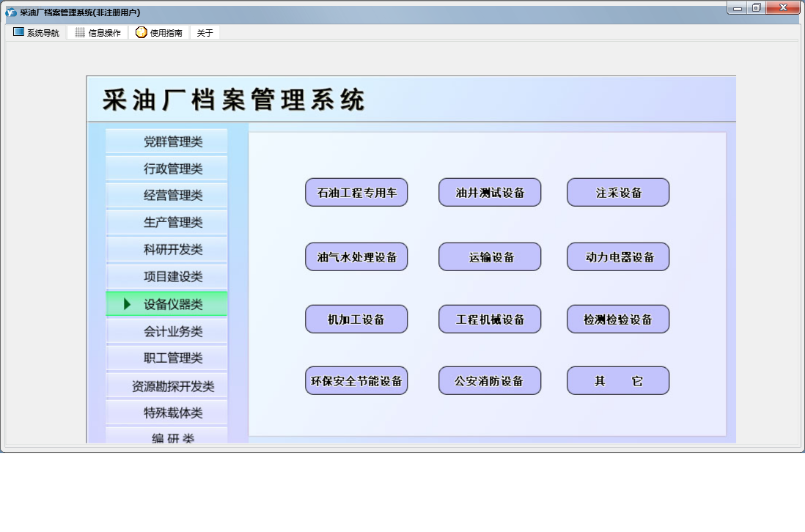Viewport: 805px width, 532px height.
Task: Open 工程机械设备 records
Action: point(490,319)
